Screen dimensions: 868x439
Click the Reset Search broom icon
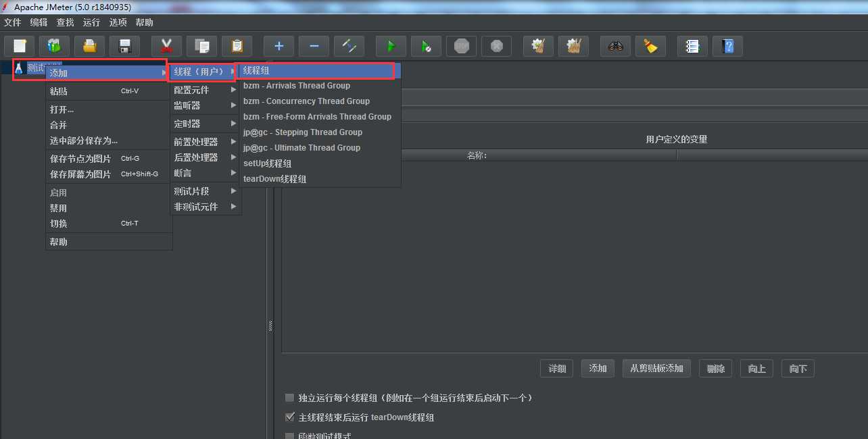pos(650,46)
